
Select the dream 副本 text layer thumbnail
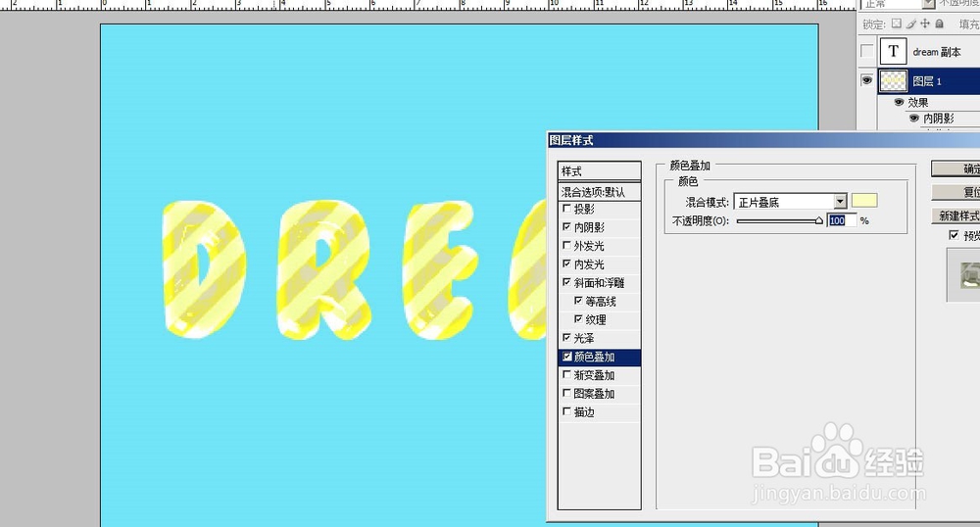click(x=893, y=51)
